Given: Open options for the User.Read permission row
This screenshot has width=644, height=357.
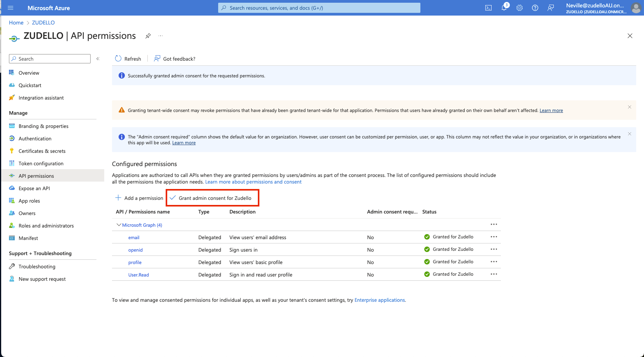Looking at the screenshot, I should [494, 274].
